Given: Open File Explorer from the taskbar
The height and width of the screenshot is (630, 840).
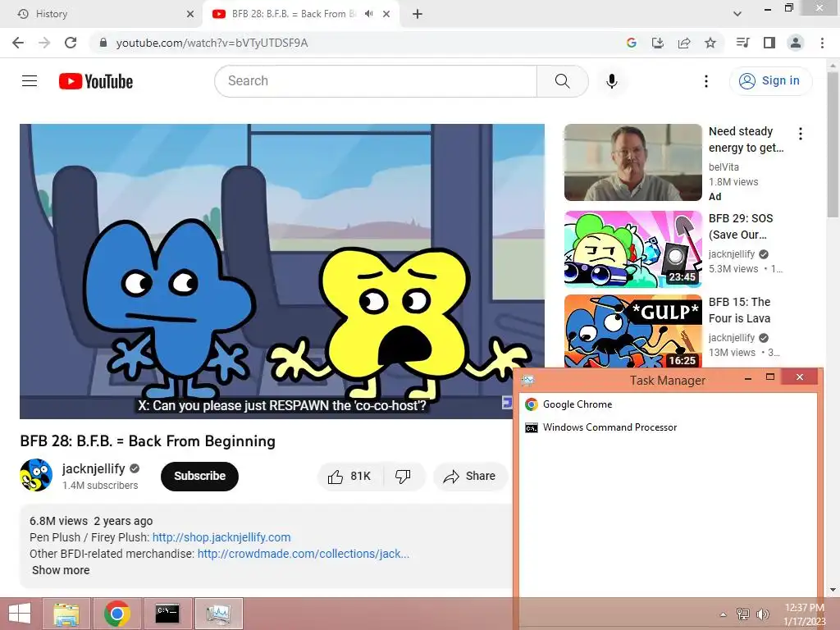Looking at the screenshot, I should click(x=66, y=614).
